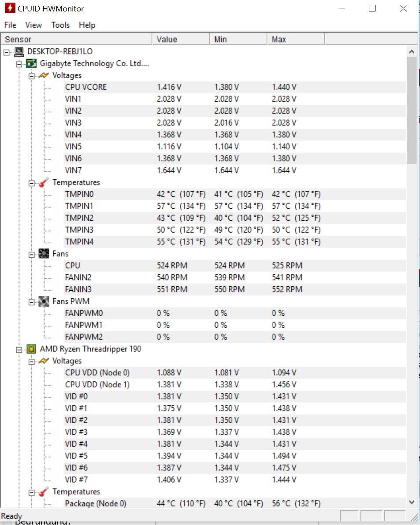The height and width of the screenshot is (525, 420).
Task: Click the Value column header
Action: click(x=181, y=39)
